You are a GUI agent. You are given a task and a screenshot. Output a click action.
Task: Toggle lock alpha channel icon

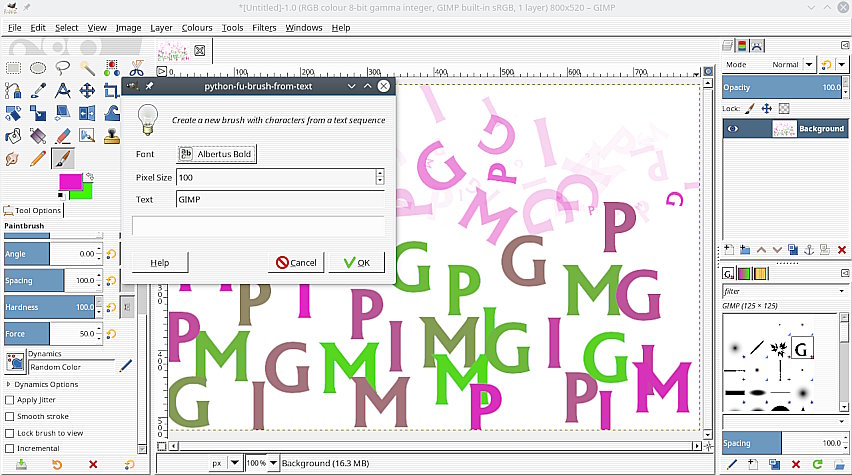click(x=784, y=109)
